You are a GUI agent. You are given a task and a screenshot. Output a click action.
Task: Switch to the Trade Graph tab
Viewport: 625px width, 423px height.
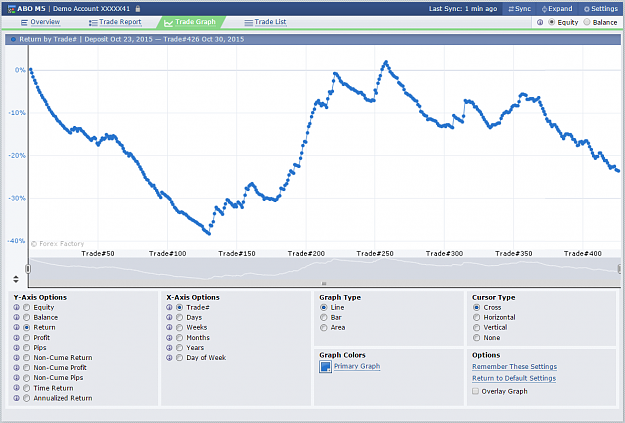(x=190, y=22)
